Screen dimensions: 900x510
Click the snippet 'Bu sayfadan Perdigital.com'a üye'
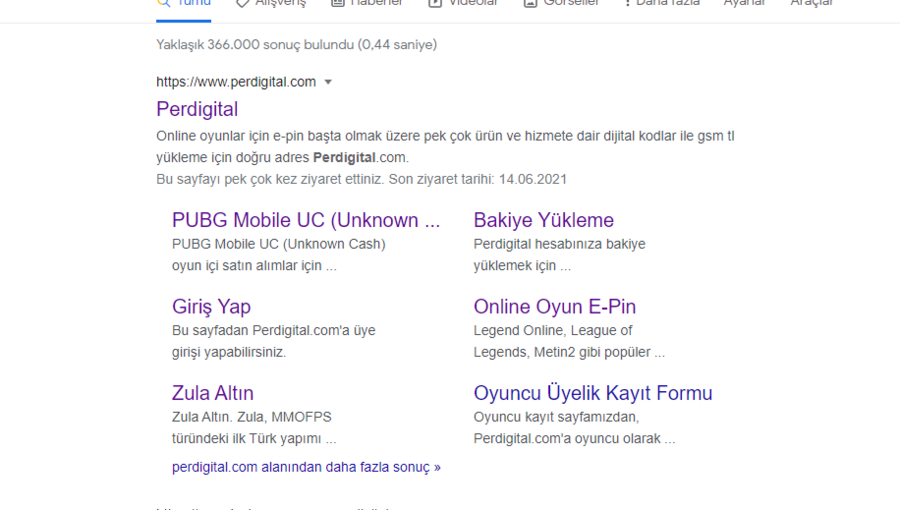273,330
